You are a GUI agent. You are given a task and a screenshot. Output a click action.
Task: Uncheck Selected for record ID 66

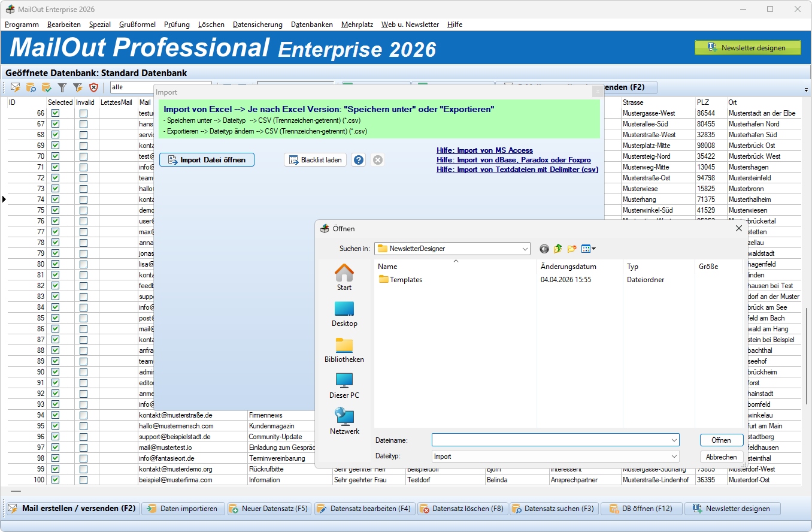click(56, 113)
